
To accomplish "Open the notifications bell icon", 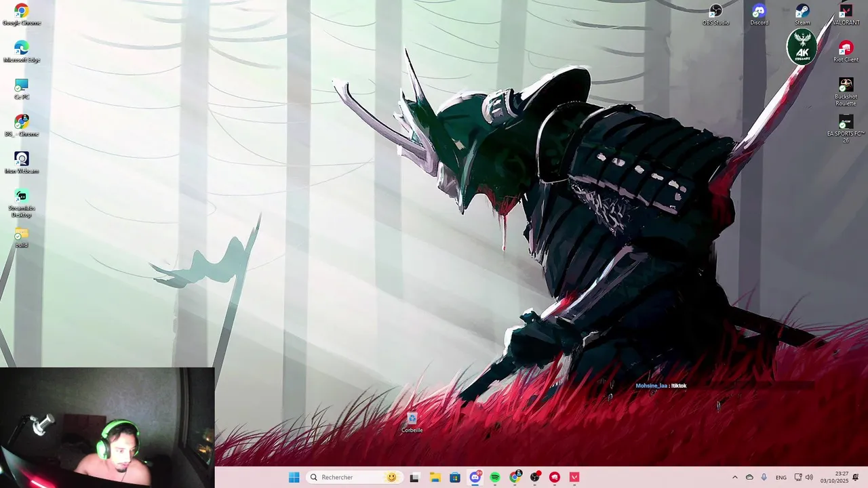I will click(x=856, y=477).
